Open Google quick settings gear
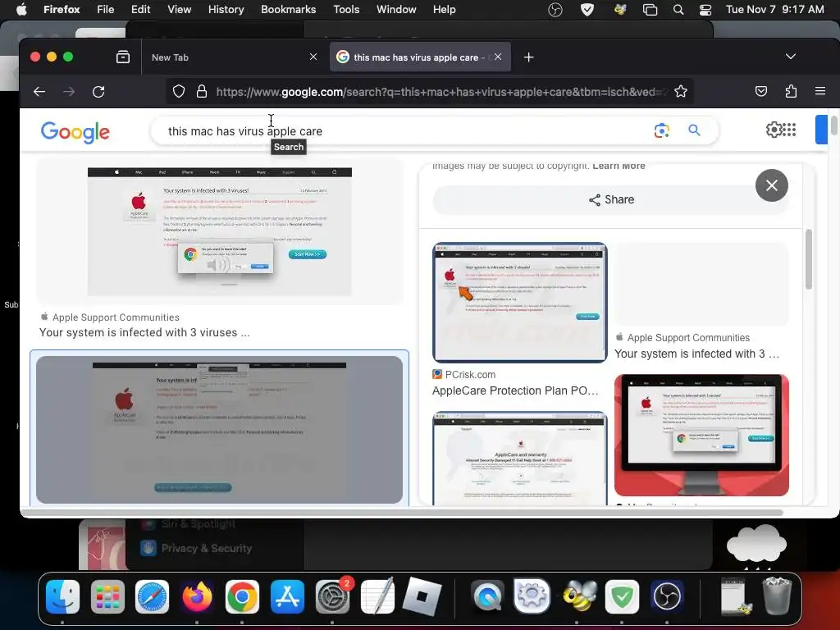The image size is (840, 630). (774, 130)
